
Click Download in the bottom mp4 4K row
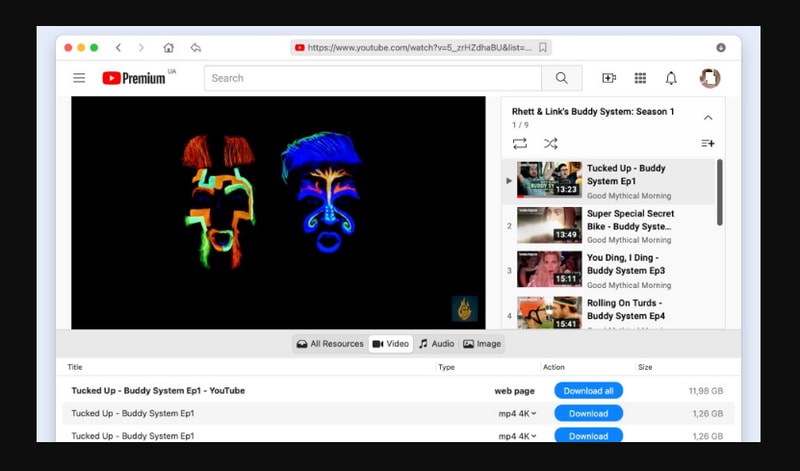pyautogui.click(x=588, y=436)
